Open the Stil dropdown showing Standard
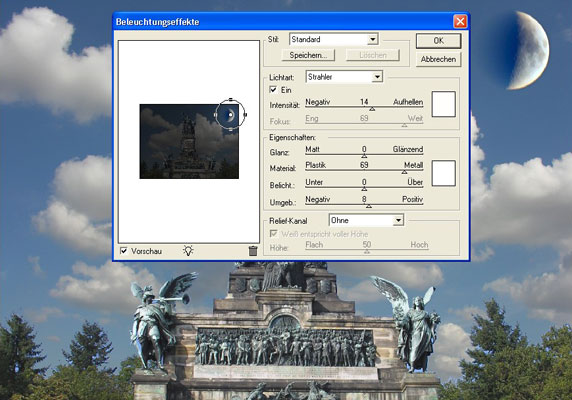 pyautogui.click(x=334, y=39)
